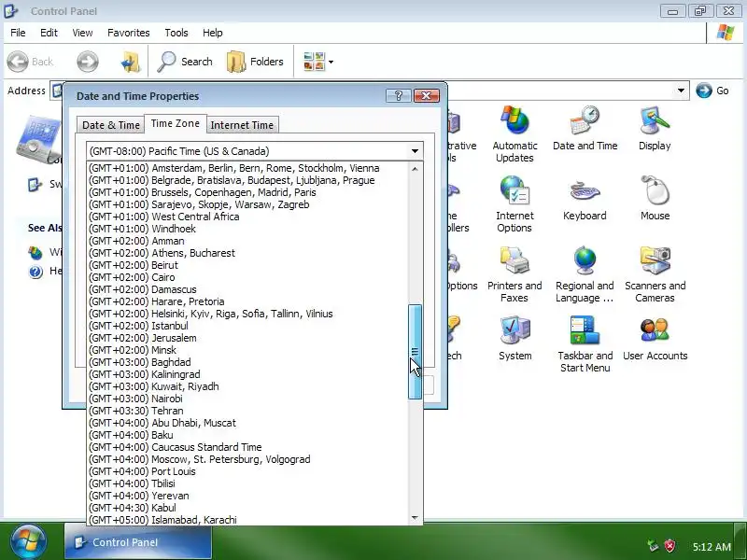Viewport: 747px width, 560px height.
Task: Click the Forward arrow toolbar button
Action: click(x=88, y=62)
